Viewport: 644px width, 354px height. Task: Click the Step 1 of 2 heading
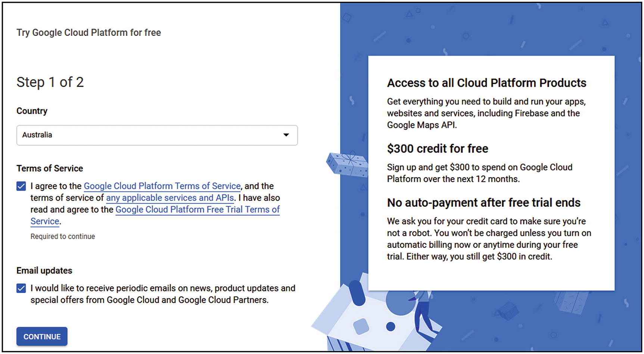tap(50, 82)
